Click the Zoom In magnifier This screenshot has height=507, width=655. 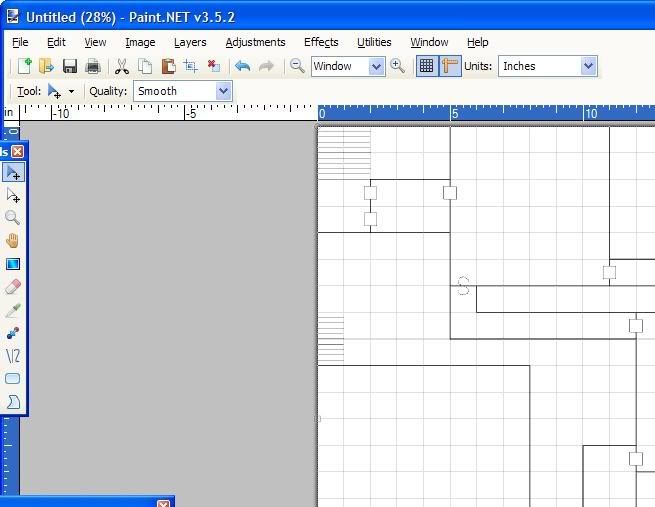tap(397, 66)
